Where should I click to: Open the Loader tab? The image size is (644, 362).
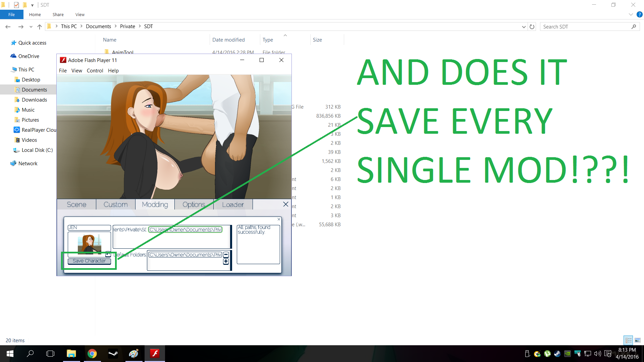(x=233, y=204)
